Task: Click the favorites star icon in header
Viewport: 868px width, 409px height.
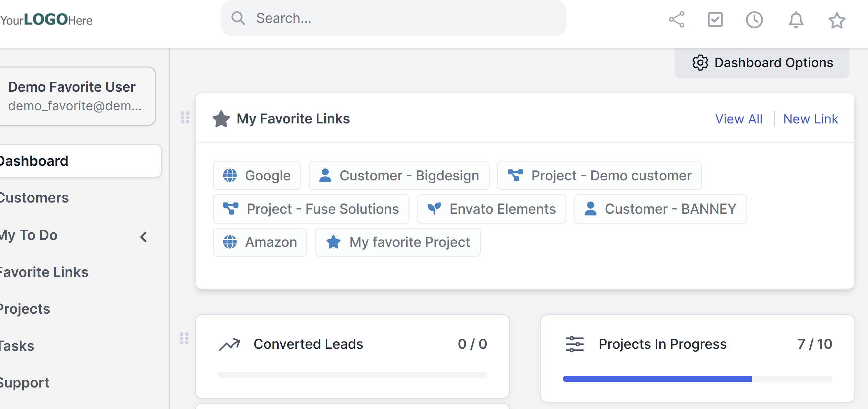Action: [837, 20]
